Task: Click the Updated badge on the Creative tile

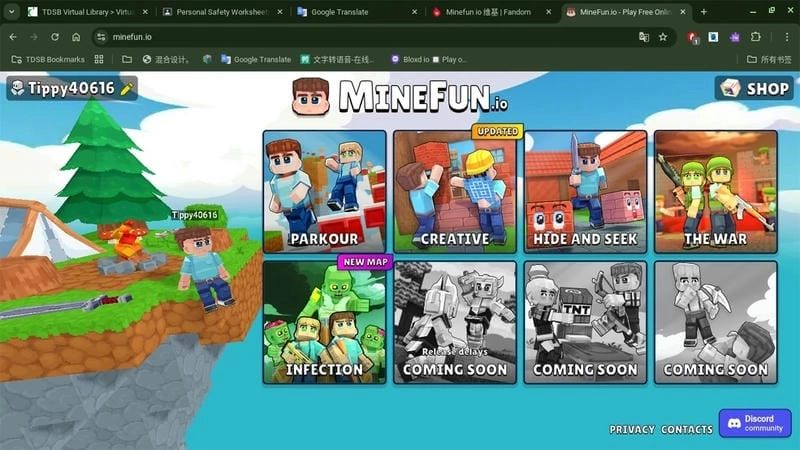Action: pos(497,132)
